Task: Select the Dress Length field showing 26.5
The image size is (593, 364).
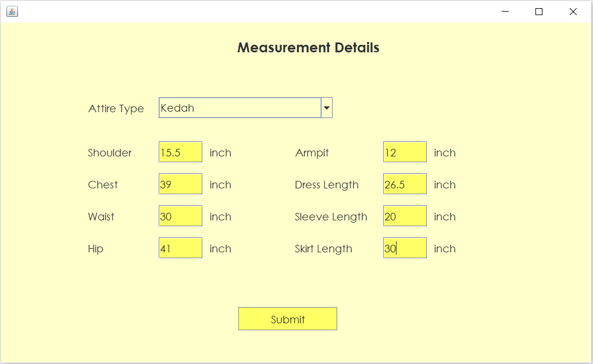Action: 405,184
